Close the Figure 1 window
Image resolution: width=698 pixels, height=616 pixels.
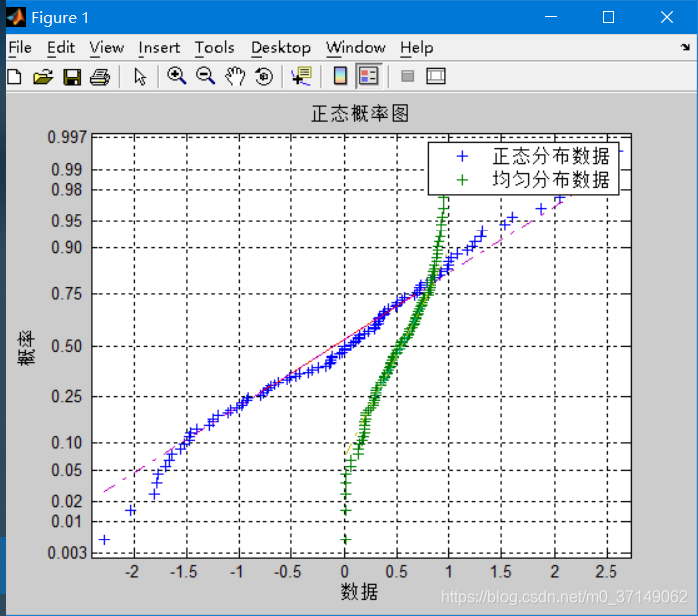pos(667,17)
